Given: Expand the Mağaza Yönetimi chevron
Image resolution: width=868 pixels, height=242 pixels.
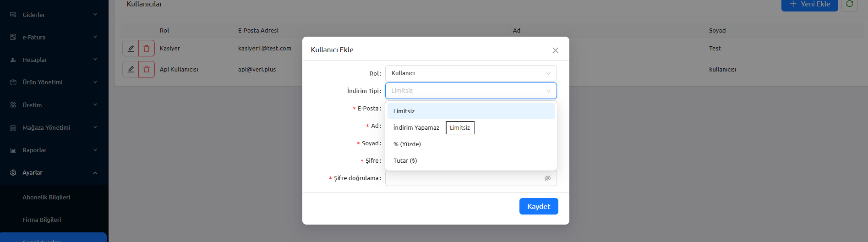Looking at the screenshot, I should [95, 127].
